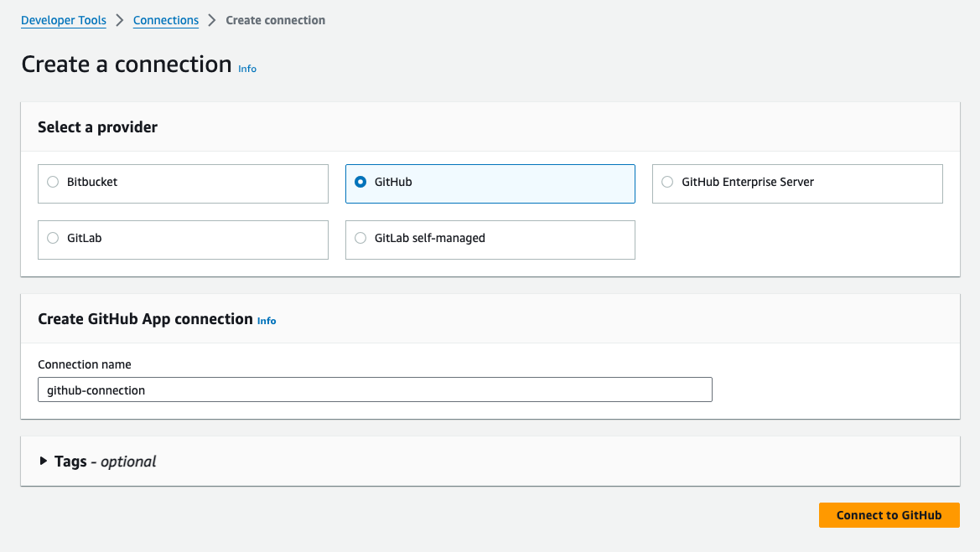Click the Create connection breadcrumb label

(x=275, y=20)
